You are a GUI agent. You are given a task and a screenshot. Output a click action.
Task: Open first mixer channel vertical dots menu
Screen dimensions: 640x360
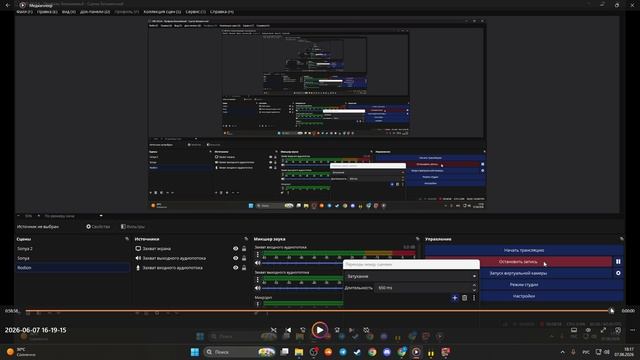(258, 255)
